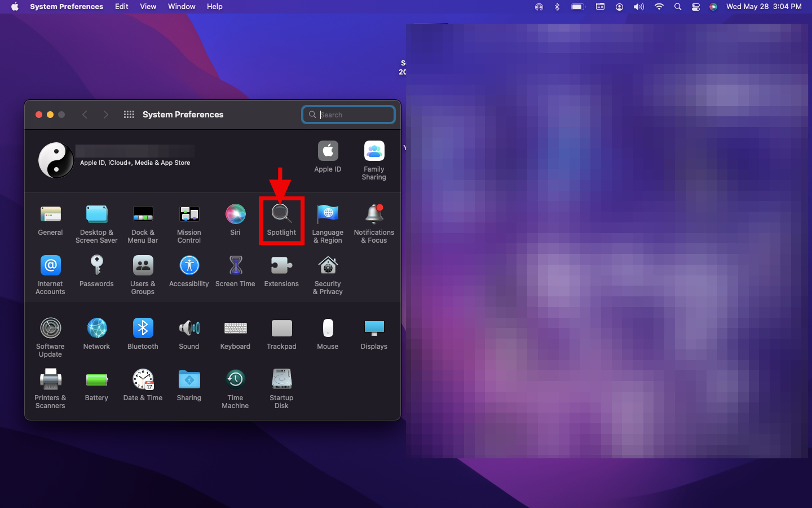Open the Apple ID pane icon

pyautogui.click(x=328, y=157)
